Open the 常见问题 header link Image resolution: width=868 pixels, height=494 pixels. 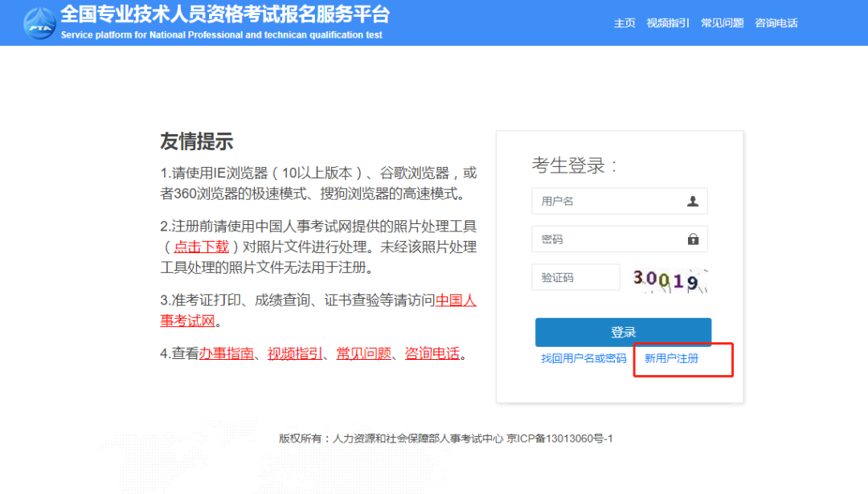[722, 22]
